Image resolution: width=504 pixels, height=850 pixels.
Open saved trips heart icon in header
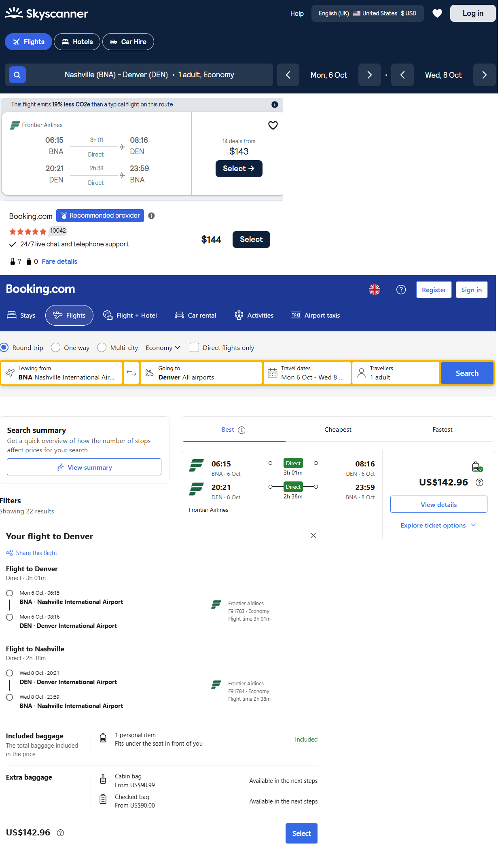[437, 13]
